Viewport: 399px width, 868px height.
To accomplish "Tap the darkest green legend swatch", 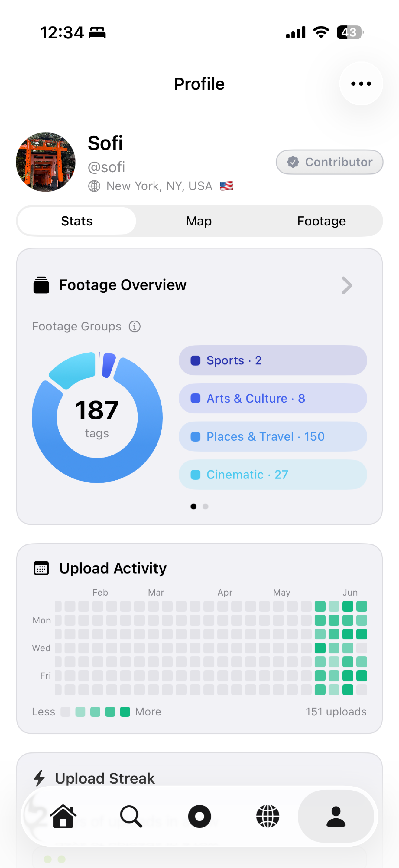I will (125, 712).
